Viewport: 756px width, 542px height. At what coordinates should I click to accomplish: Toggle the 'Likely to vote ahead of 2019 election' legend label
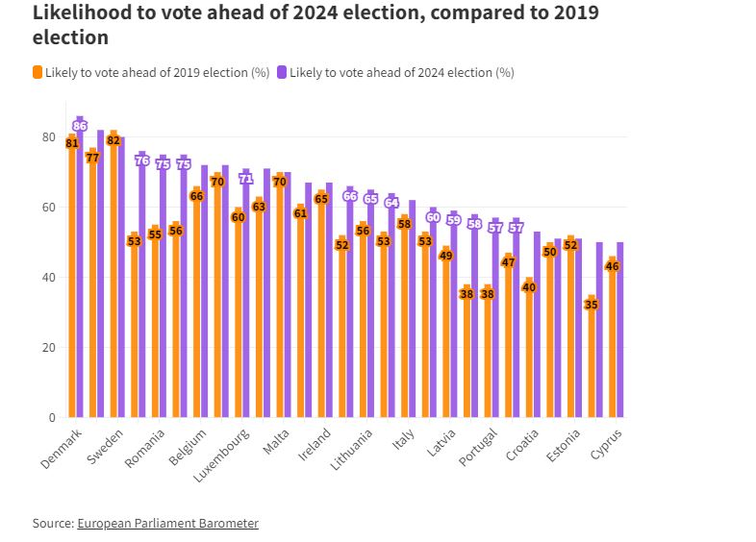click(x=157, y=72)
